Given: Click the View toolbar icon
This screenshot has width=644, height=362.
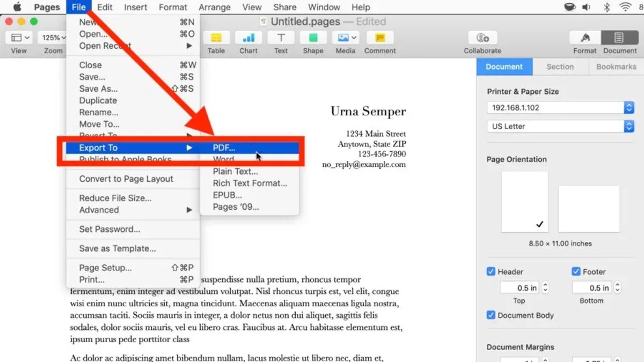Looking at the screenshot, I should [x=19, y=38].
